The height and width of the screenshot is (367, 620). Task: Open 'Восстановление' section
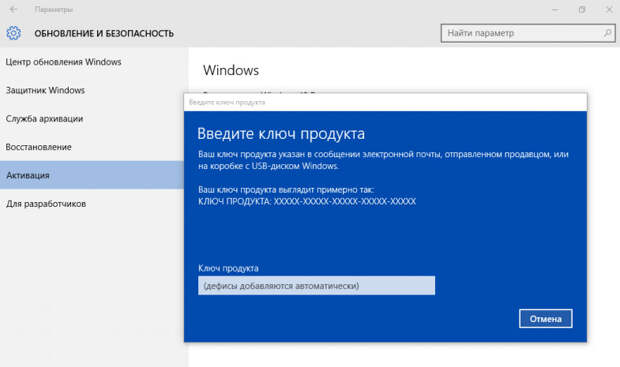(93, 147)
